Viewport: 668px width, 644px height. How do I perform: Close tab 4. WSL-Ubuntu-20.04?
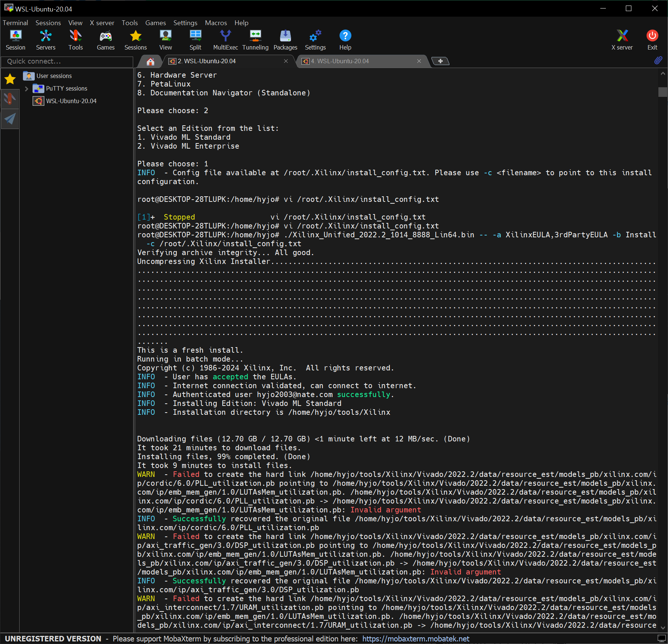point(419,61)
